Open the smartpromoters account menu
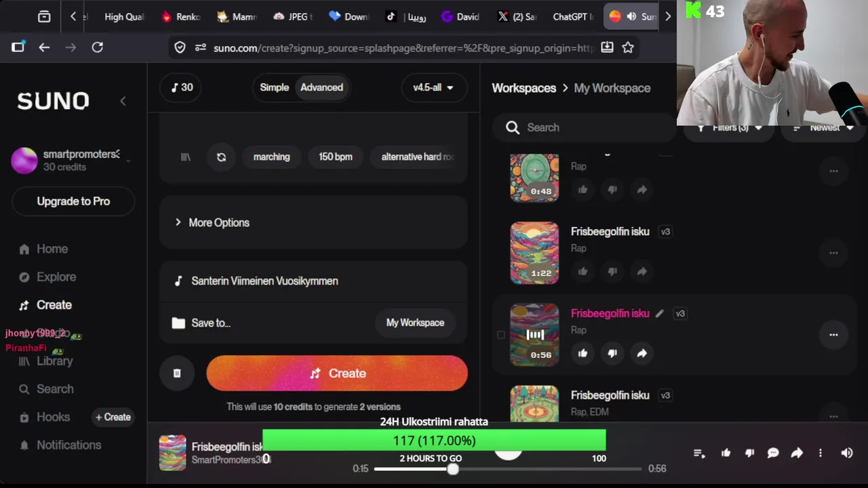The image size is (868, 488). click(72, 161)
